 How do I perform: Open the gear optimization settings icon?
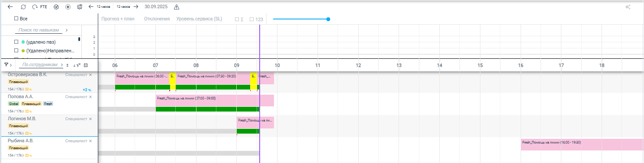(x=79, y=7)
